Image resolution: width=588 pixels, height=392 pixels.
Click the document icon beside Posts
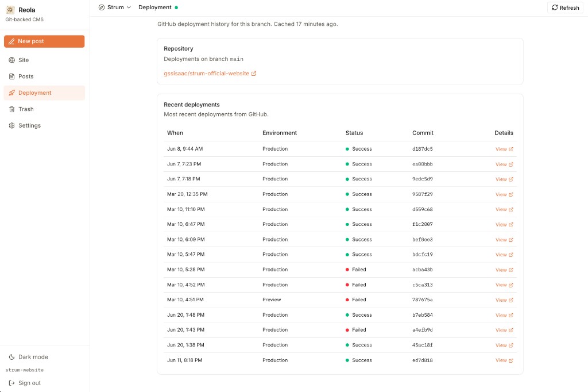(x=11, y=76)
